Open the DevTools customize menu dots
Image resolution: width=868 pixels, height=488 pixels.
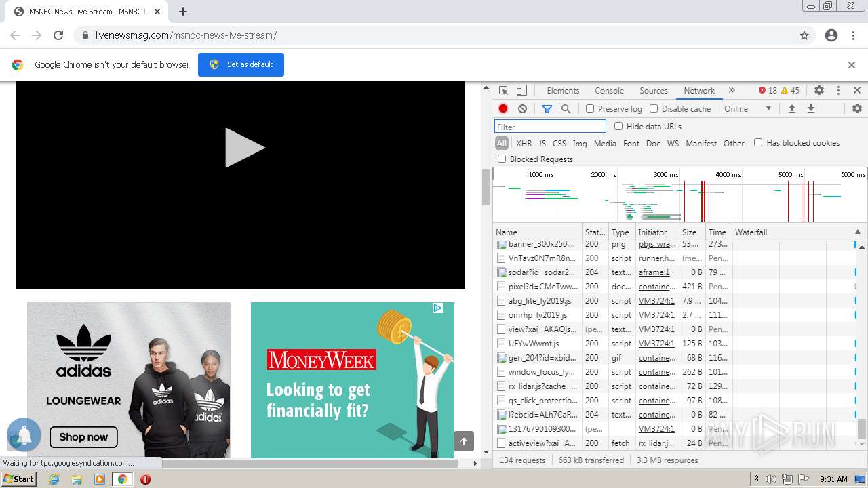[838, 90]
